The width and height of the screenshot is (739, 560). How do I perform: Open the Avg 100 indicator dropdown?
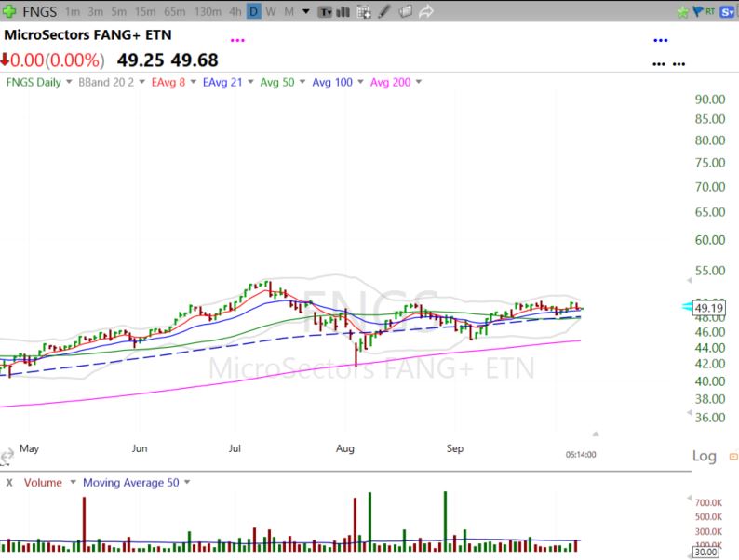(360, 82)
